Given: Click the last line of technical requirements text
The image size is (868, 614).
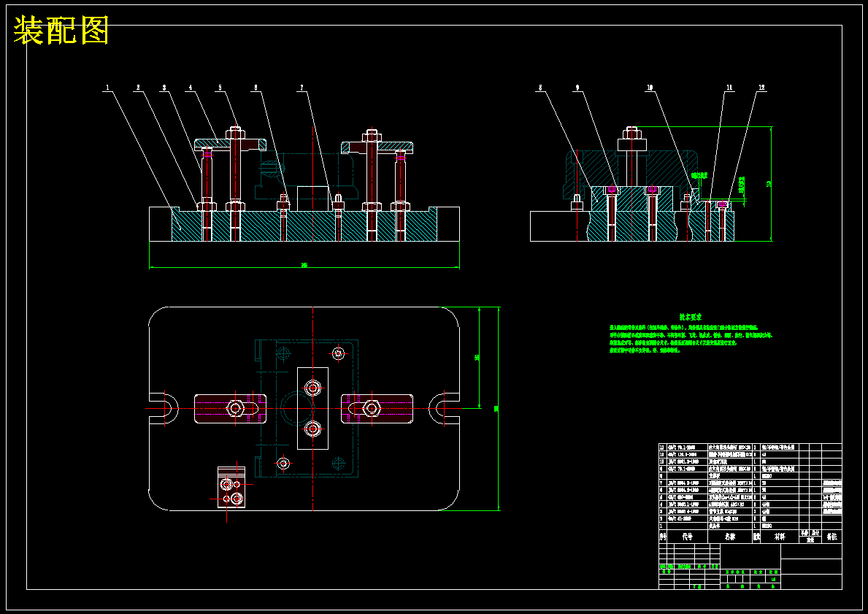Looking at the screenshot, I should (x=645, y=350).
